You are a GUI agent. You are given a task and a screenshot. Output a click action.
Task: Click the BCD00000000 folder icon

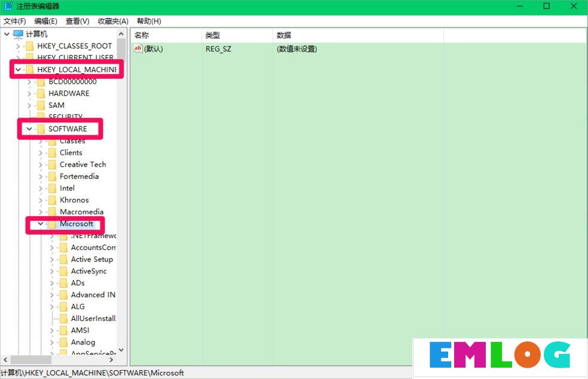tap(41, 82)
